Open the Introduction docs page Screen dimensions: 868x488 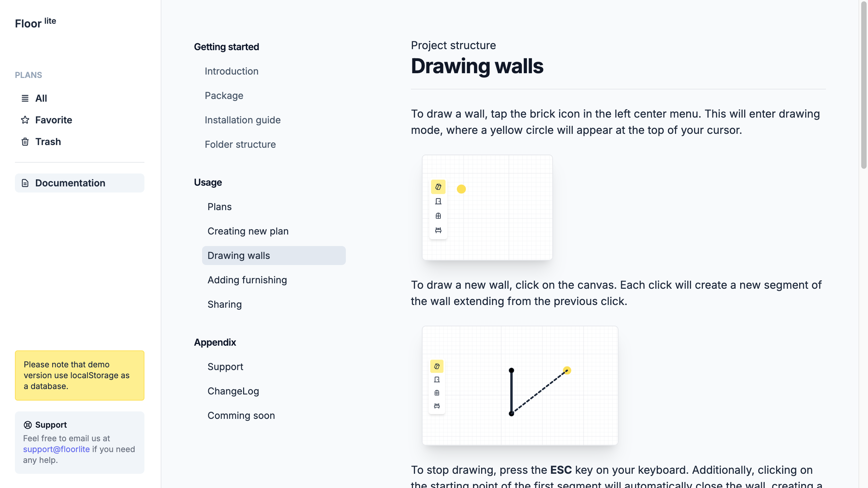[232, 71]
